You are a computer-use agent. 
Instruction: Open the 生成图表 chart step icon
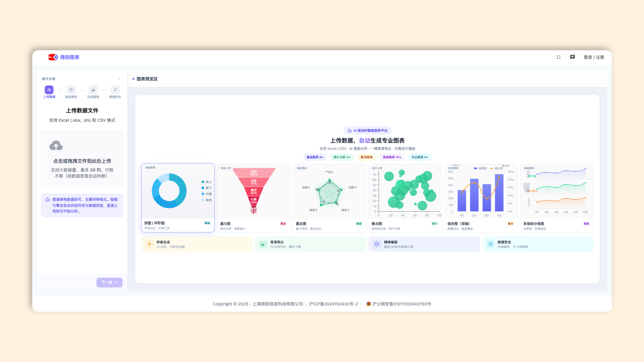click(93, 90)
